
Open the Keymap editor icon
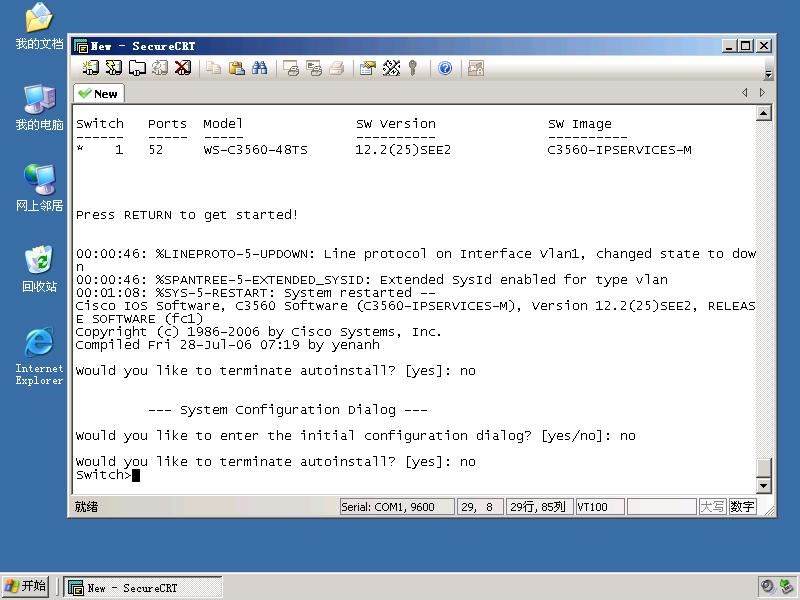pos(391,68)
